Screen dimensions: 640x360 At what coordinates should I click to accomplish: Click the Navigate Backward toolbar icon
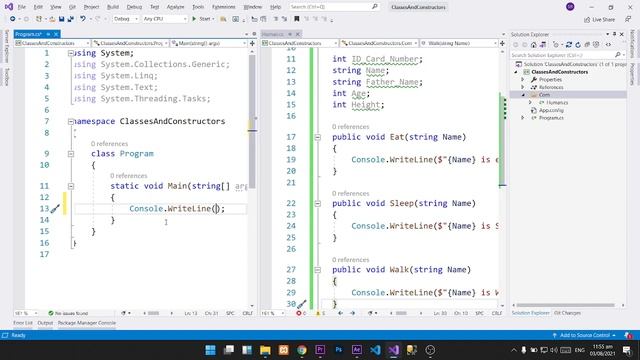[x=13, y=19]
